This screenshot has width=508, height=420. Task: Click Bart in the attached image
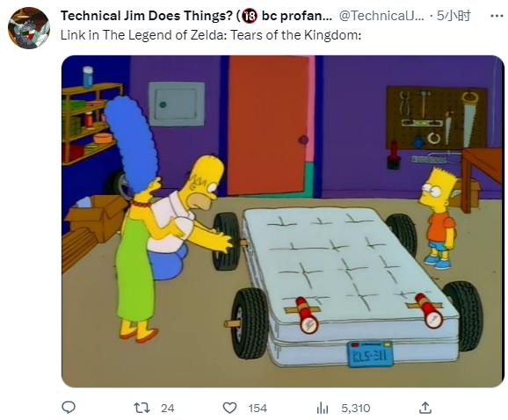click(438, 218)
